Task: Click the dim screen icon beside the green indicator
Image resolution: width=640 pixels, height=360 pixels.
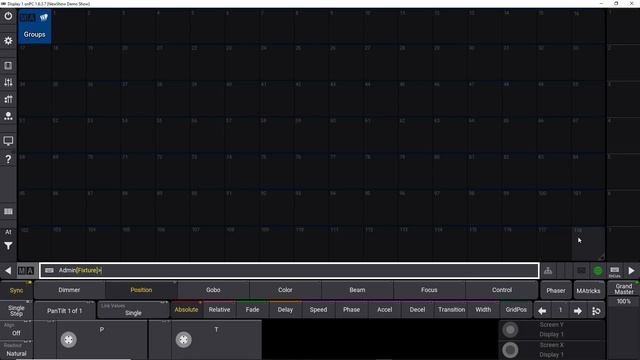Action: 581,271
